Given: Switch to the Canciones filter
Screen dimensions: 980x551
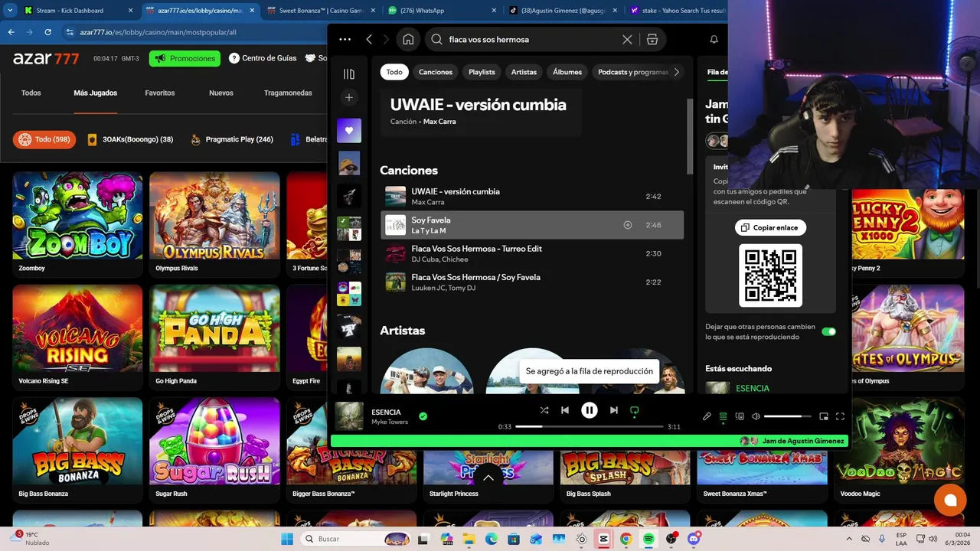Looking at the screenshot, I should pyautogui.click(x=436, y=72).
